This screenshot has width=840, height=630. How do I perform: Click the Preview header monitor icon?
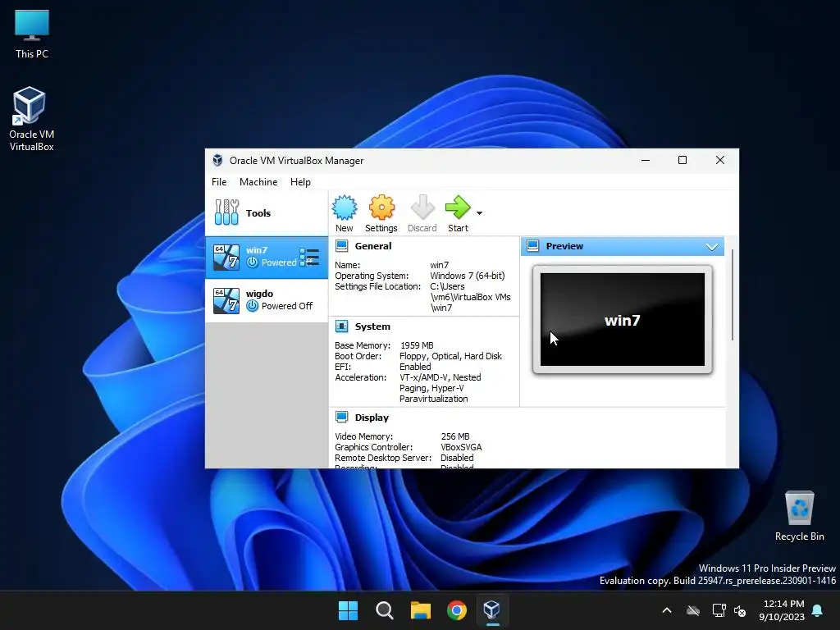(x=533, y=246)
